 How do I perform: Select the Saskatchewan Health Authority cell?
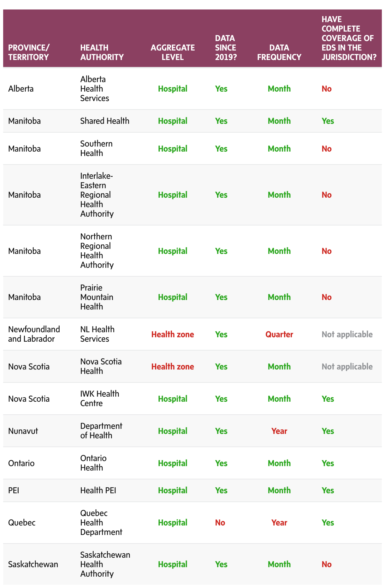(x=105, y=564)
